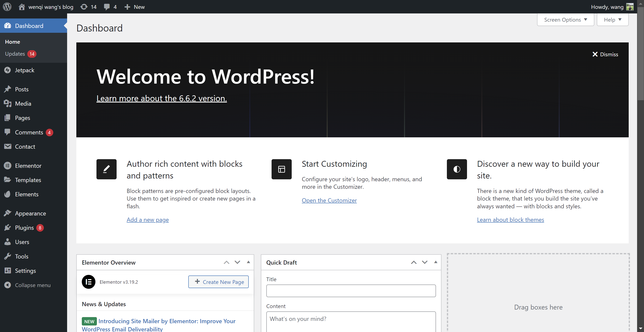Click the Tools wrench icon
This screenshot has width=644, height=332.
[x=8, y=256]
